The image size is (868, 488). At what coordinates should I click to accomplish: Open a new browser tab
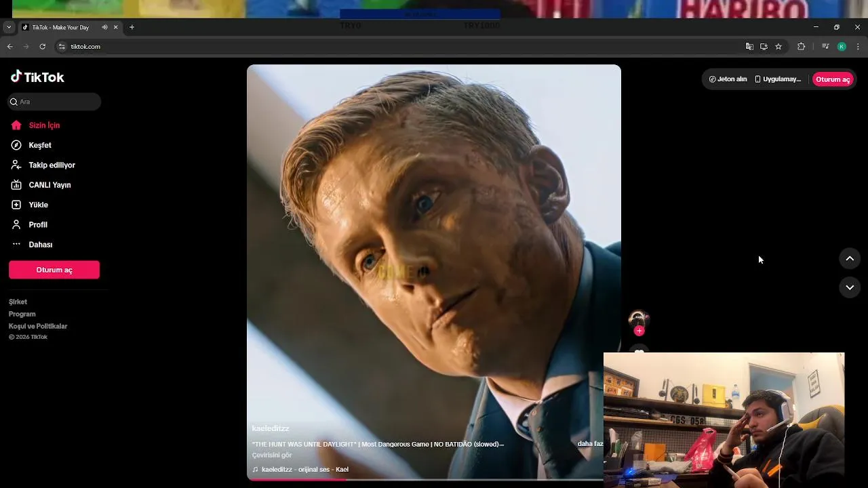[132, 27]
